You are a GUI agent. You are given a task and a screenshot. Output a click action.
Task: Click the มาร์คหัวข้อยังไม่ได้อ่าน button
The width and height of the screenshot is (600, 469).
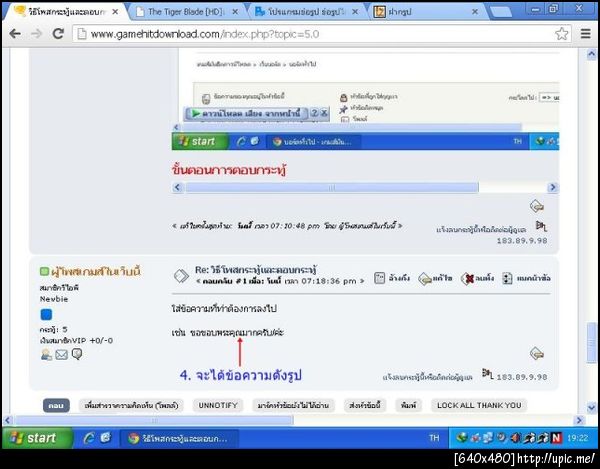pyautogui.click(x=293, y=405)
